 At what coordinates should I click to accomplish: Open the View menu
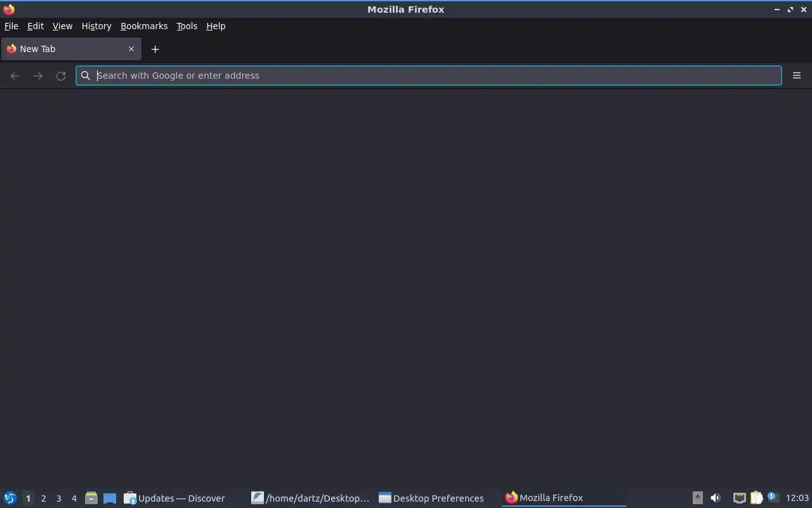pyautogui.click(x=62, y=26)
